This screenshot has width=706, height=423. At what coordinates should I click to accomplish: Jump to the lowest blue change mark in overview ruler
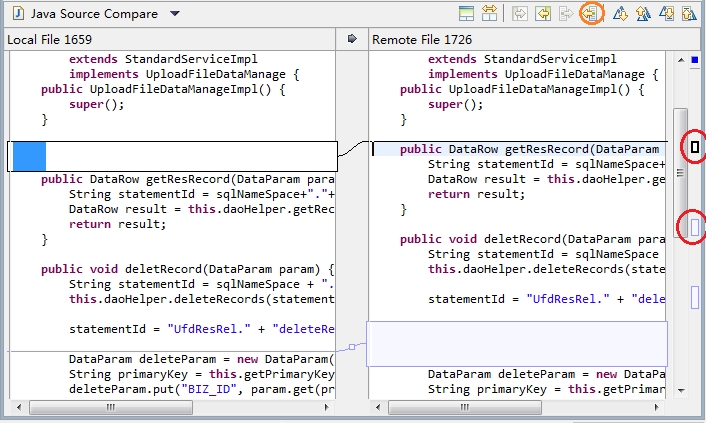click(695, 297)
